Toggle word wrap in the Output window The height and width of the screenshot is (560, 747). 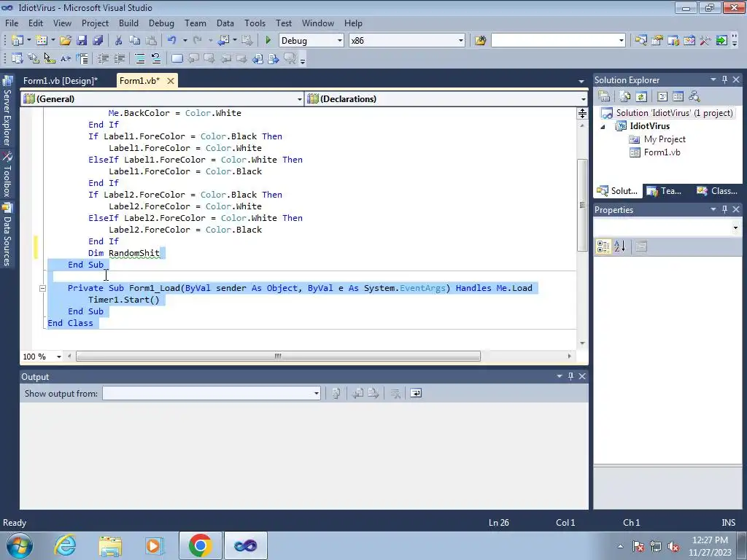tap(416, 393)
